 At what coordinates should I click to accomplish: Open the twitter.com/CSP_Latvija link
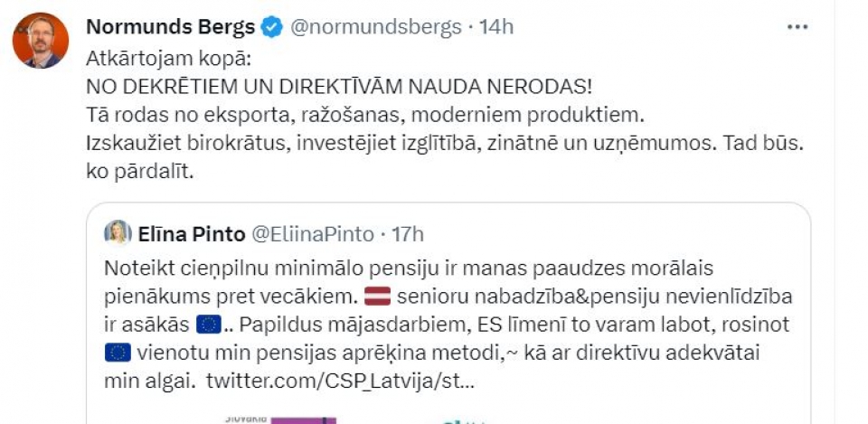(340, 381)
